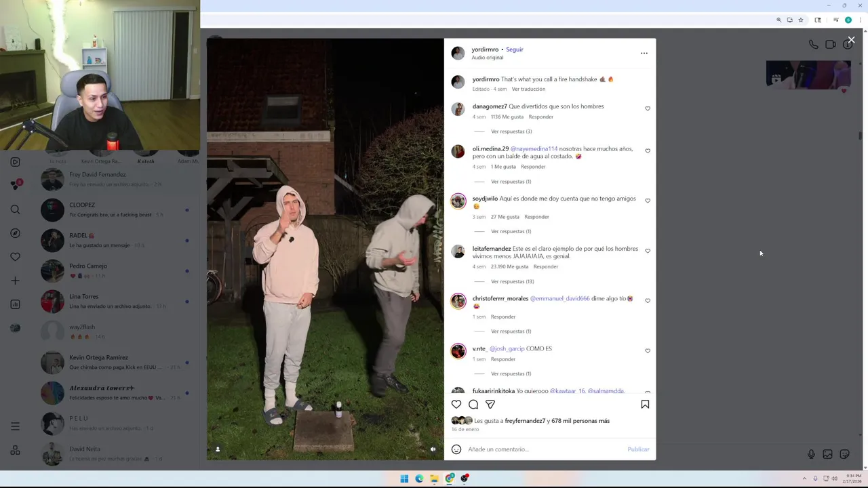Image resolution: width=868 pixels, height=488 pixels.
Task: Open yordirmro's profile picture in the post header
Action: click(x=458, y=53)
